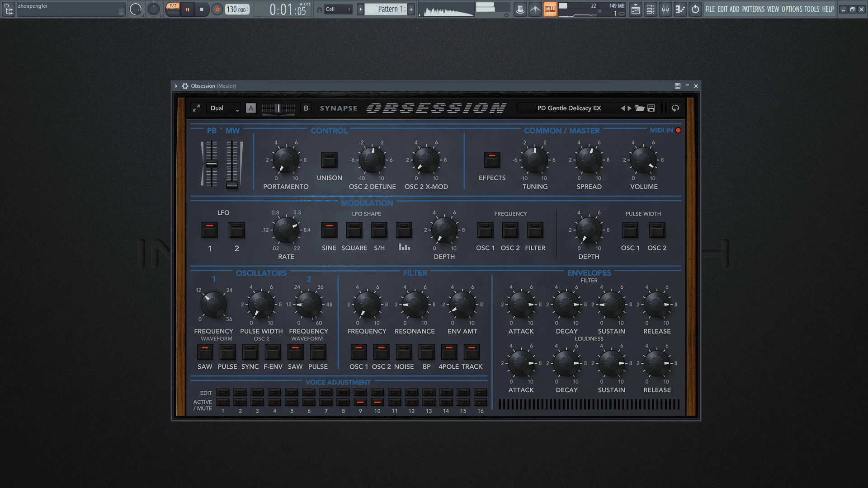Open the FILE menu
Viewport: 868px width, 488px height.
click(x=710, y=9)
